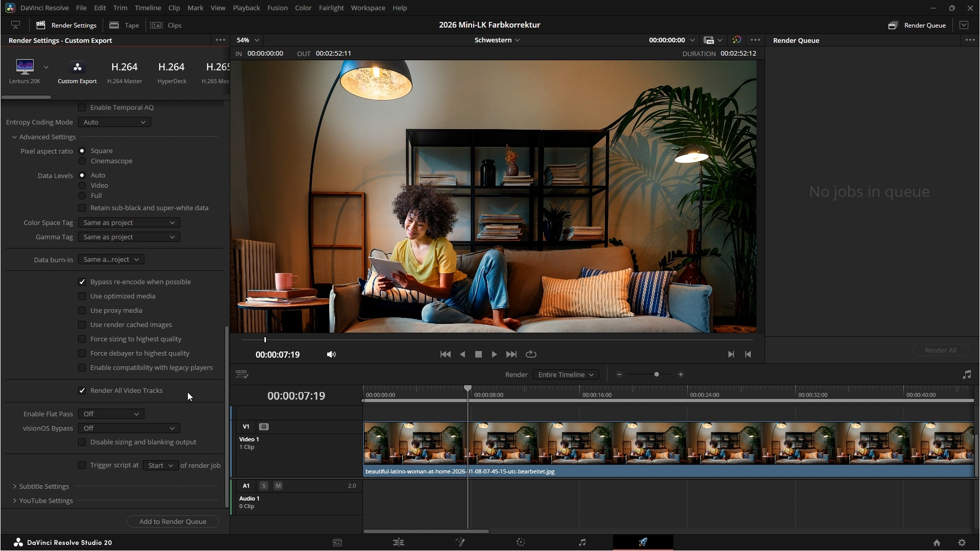
Task: Switch to the Color page icon
Action: point(521,542)
